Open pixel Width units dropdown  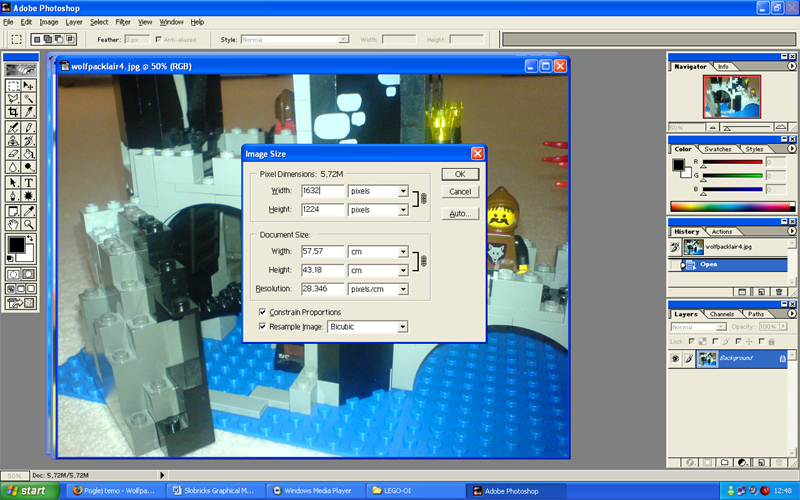pos(403,191)
